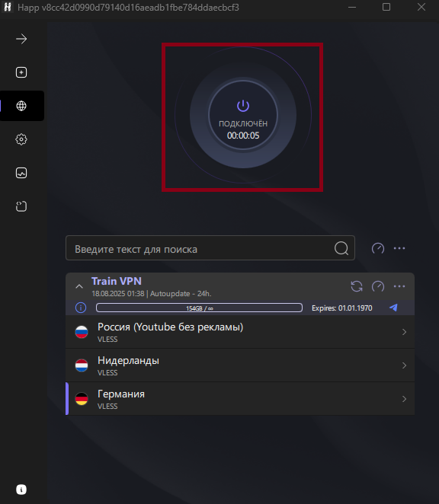Minimize the Happ window
Screen dimensions: 439x504
[x=352, y=7]
